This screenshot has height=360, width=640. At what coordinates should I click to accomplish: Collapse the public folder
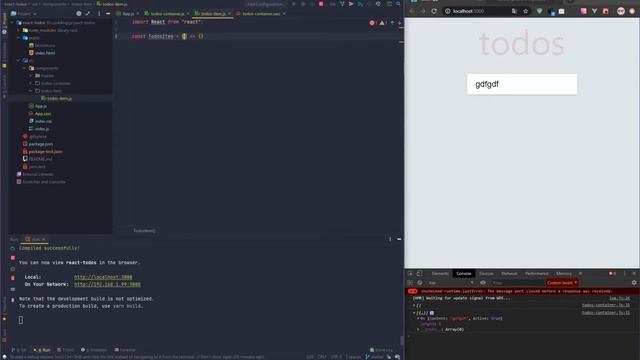click(18, 38)
